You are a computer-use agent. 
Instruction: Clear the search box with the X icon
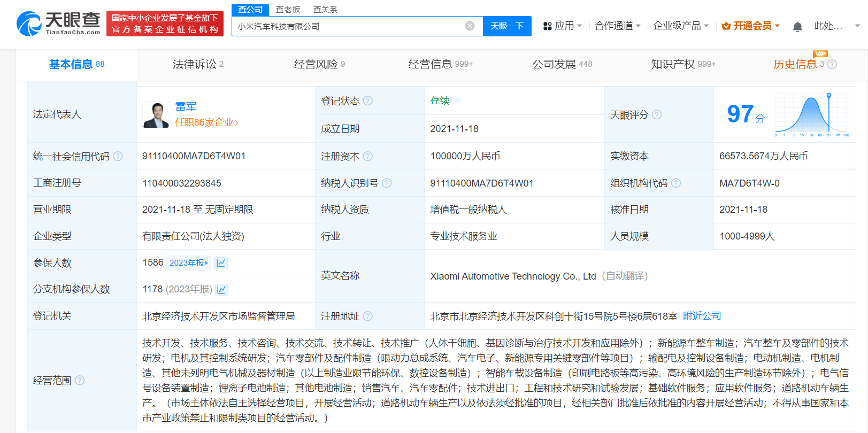pos(470,26)
